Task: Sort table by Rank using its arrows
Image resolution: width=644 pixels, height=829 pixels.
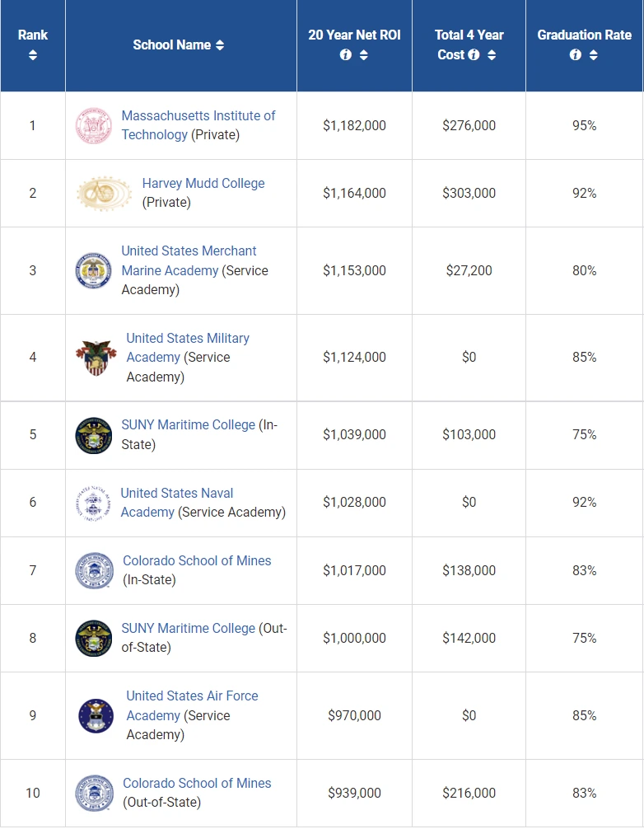Action: pyautogui.click(x=33, y=55)
